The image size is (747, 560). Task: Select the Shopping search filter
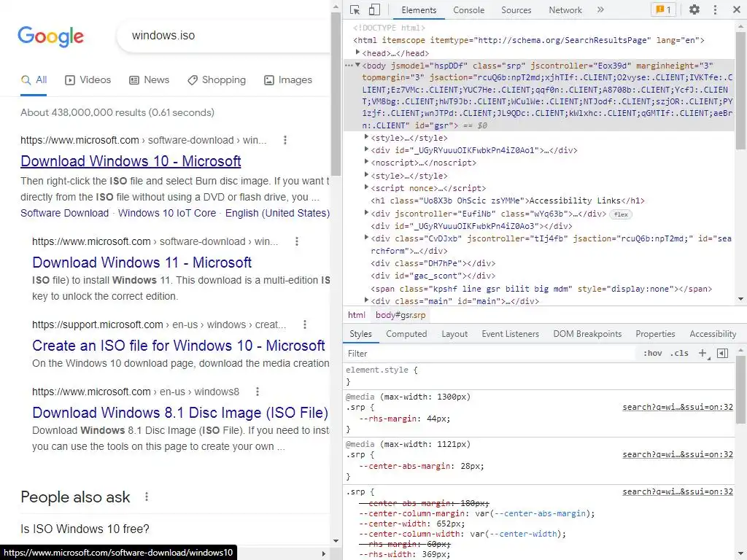216,80
